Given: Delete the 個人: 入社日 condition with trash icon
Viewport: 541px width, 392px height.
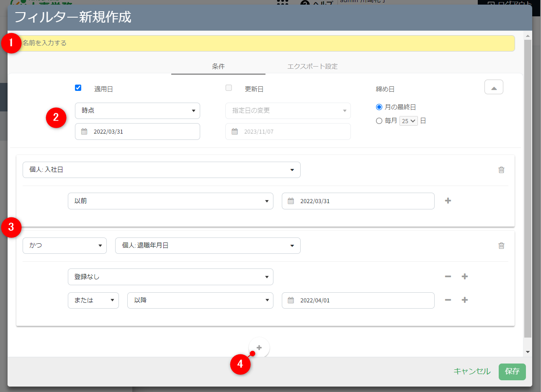Looking at the screenshot, I should (x=501, y=170).
